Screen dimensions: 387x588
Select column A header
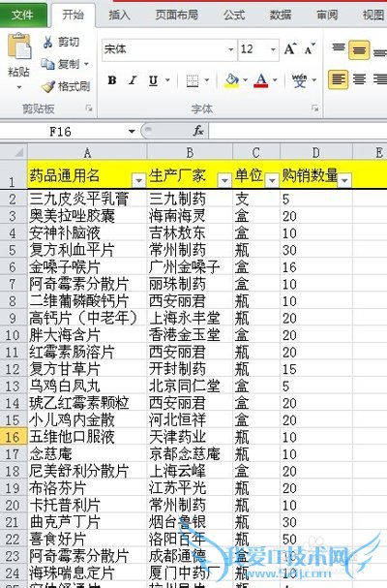tap(87, 153)
